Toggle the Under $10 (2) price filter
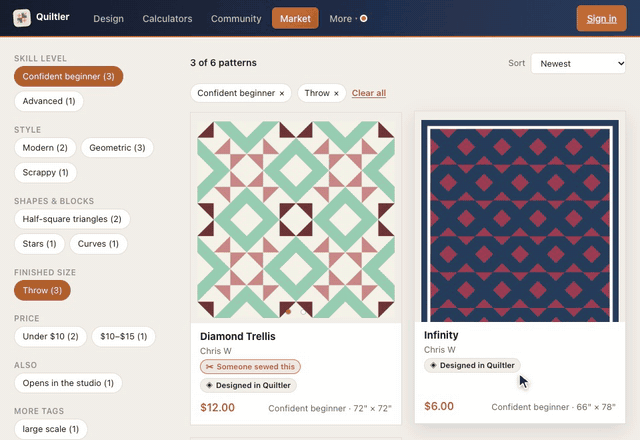Screen dimensions: 640x440 click(50, 336)
